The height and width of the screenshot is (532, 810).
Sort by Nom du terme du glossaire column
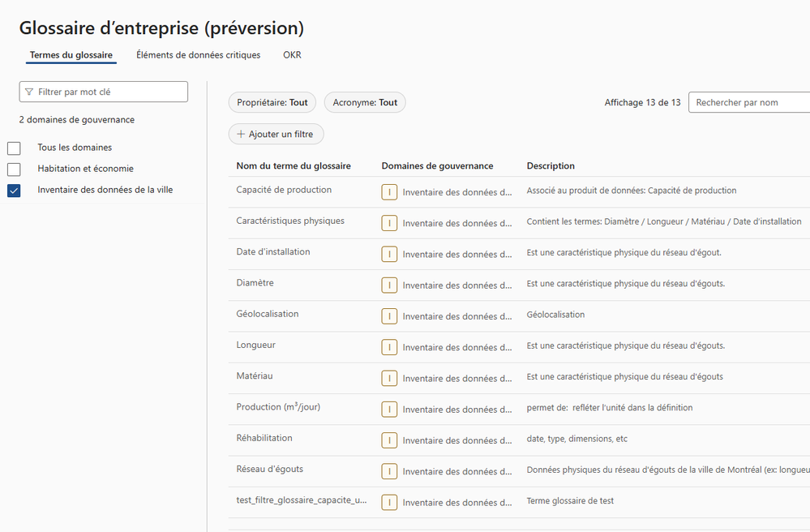[x=294, y=166]
